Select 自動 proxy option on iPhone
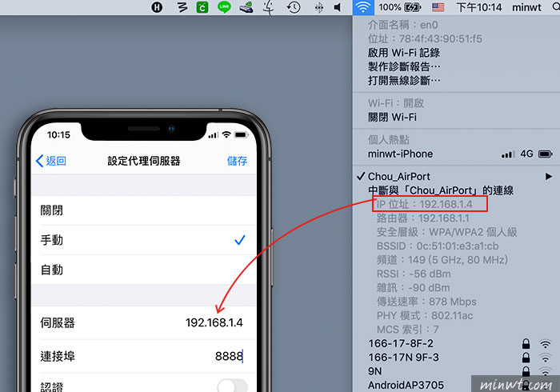Screen dimensions: 560x392 pyautogui.click(x=143, y=270)
